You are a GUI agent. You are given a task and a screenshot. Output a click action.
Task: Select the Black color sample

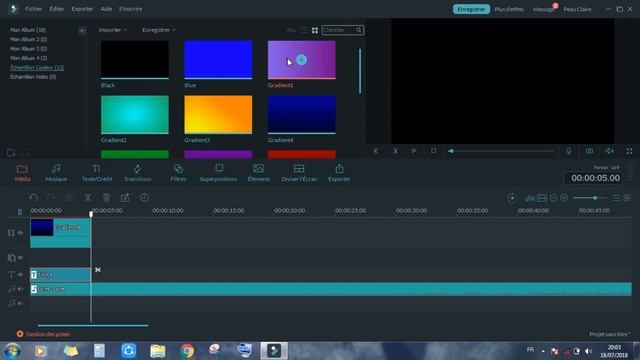[x=135, y=59]
